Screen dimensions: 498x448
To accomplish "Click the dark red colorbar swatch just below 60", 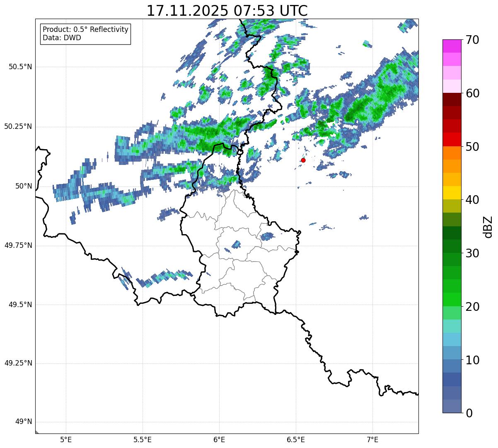I will (x=452, y=99).
